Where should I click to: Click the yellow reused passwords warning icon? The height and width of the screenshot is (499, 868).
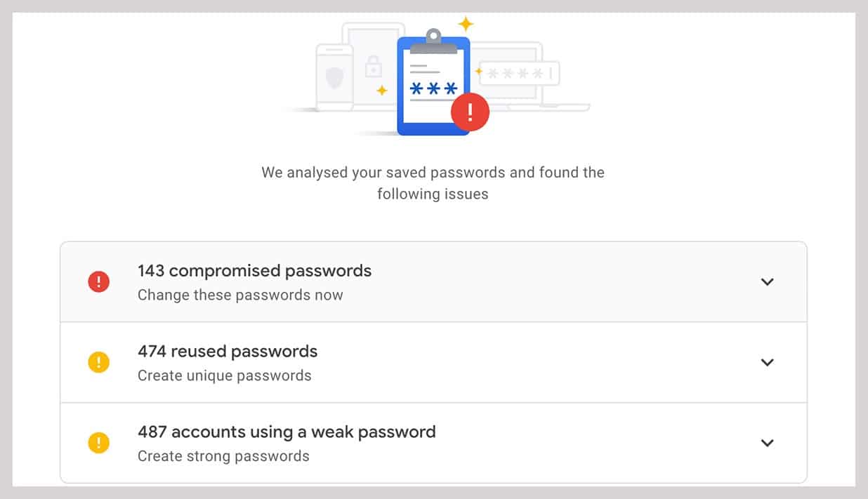(x=99, y=362)
